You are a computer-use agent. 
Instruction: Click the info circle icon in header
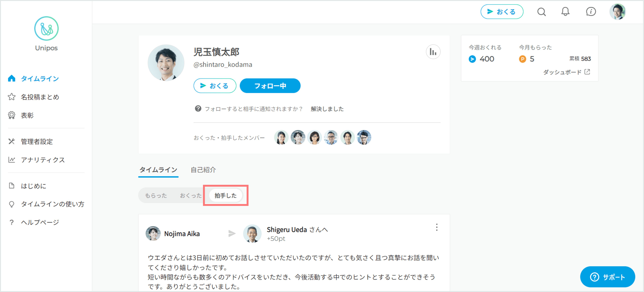tap(591, 12)
